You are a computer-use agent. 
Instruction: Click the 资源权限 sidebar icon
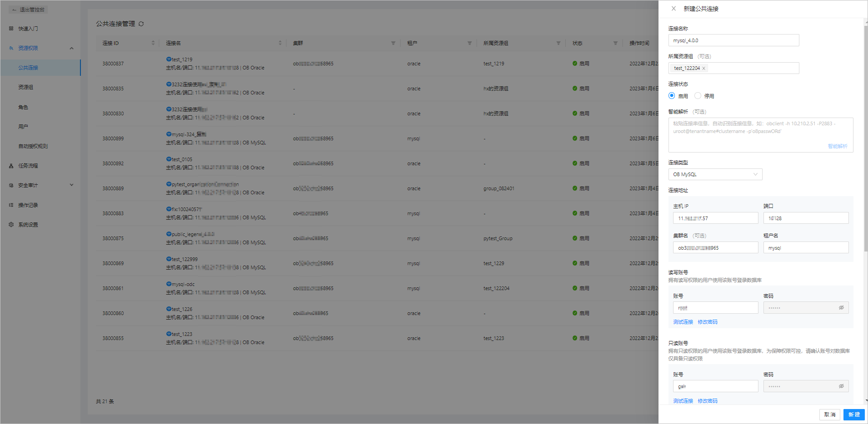(x=11, y=48)
